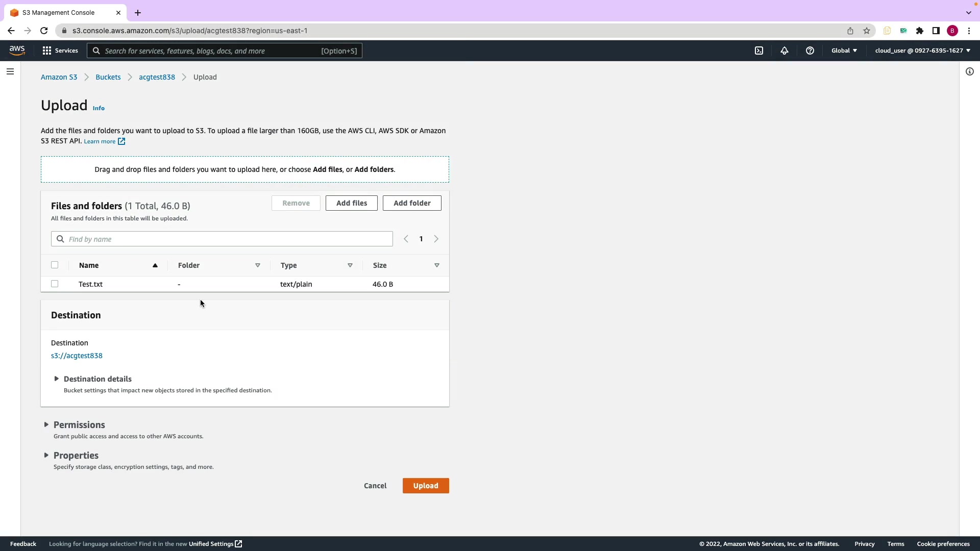This screenshot has width=980, height=551.
Task: Open the browser extensions puzzle icon
Action: [920, 31]
